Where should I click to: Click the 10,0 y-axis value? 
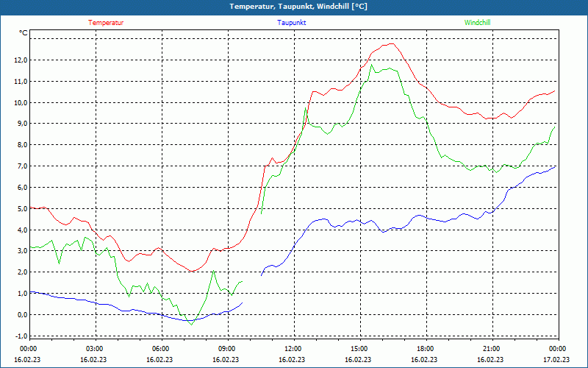(21, 103)
